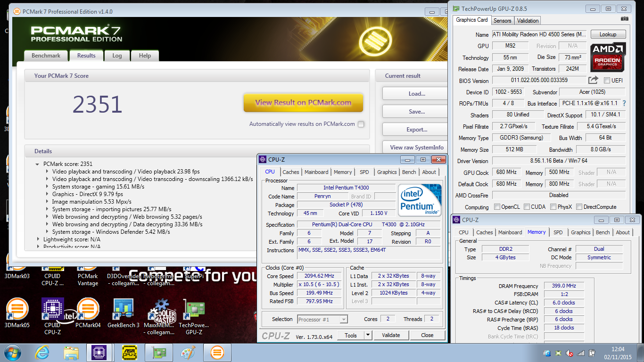The image size is (644, 362).
Task: Open the PCMark04 desktop shortcut
Action: click(x=88, y=313)
